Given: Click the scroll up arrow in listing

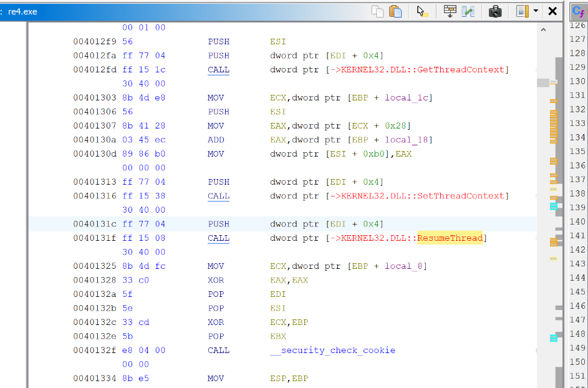Looking at the screenshot, I should click(x=542, y=30).
